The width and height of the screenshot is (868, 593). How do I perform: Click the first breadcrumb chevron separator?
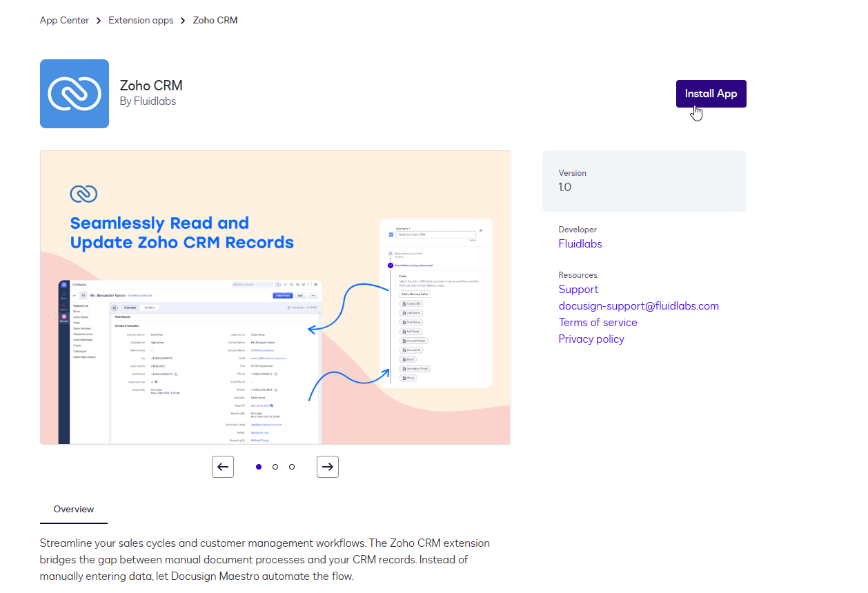tap(99, 21)
